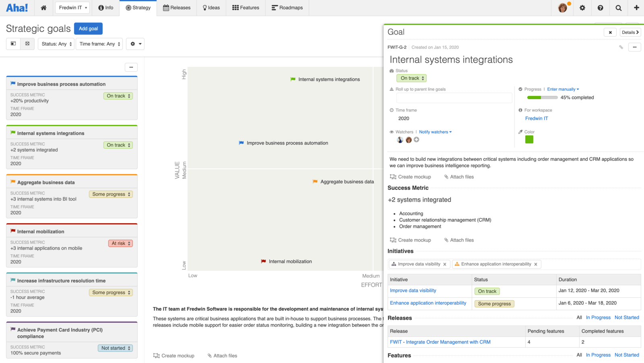Click the Add goal button
Screen dimensions: 644x363
[x=89, y=29]
